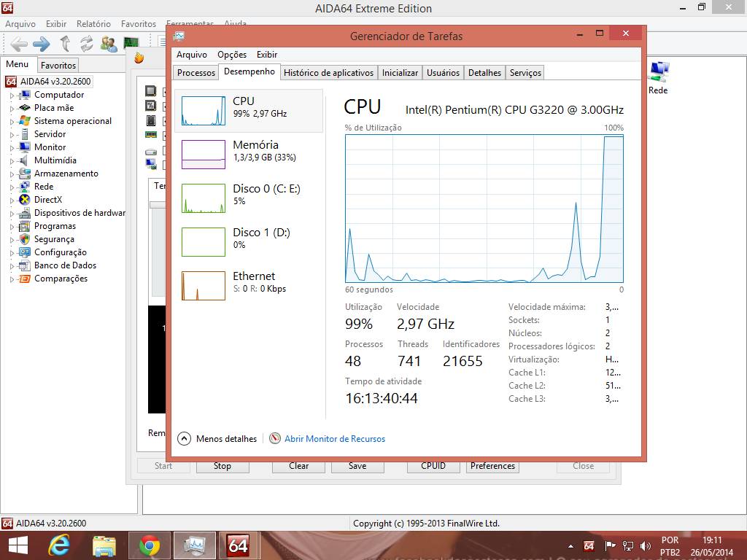Screen dimensions: 747x560
Task: Click the Task Manager title bar icon
Action: click(x=179, y=36)
